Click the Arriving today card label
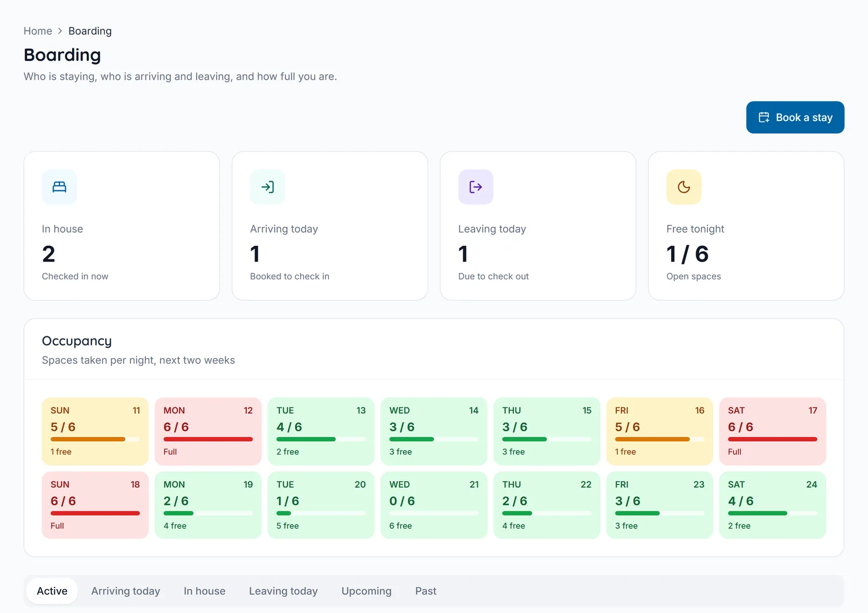This screenshot has height=613, width=868. tap(284, 229)
